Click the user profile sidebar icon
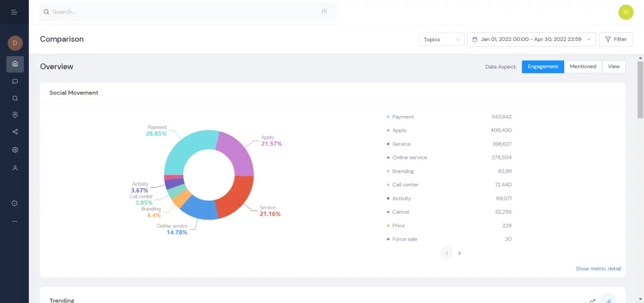Screen dimensions: 644x303 coord(15,168)
